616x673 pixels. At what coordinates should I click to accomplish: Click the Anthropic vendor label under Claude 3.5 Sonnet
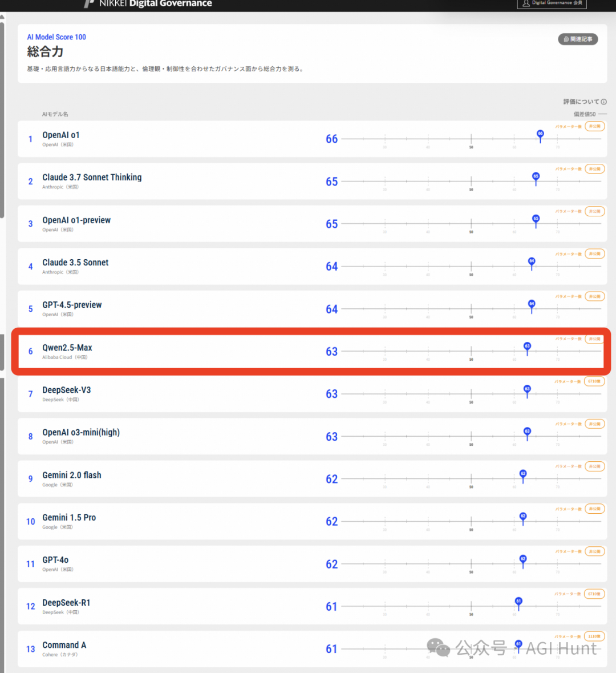(x=60, y=272)
